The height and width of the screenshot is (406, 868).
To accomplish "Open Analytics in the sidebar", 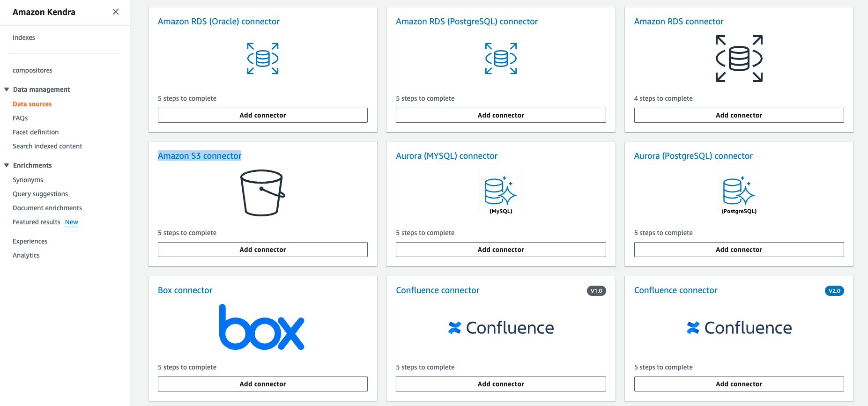I will tap(26, 255).
